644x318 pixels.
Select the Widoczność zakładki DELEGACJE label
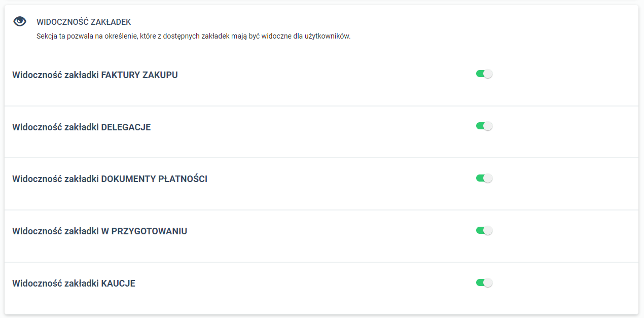point(82,127)
